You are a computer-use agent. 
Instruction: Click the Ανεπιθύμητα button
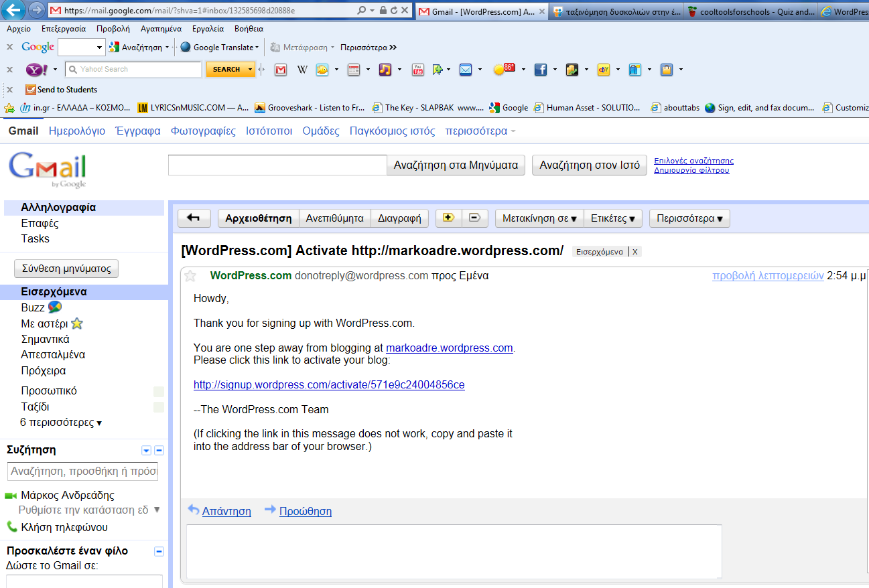pyautogui.click(x=334, y=218)
